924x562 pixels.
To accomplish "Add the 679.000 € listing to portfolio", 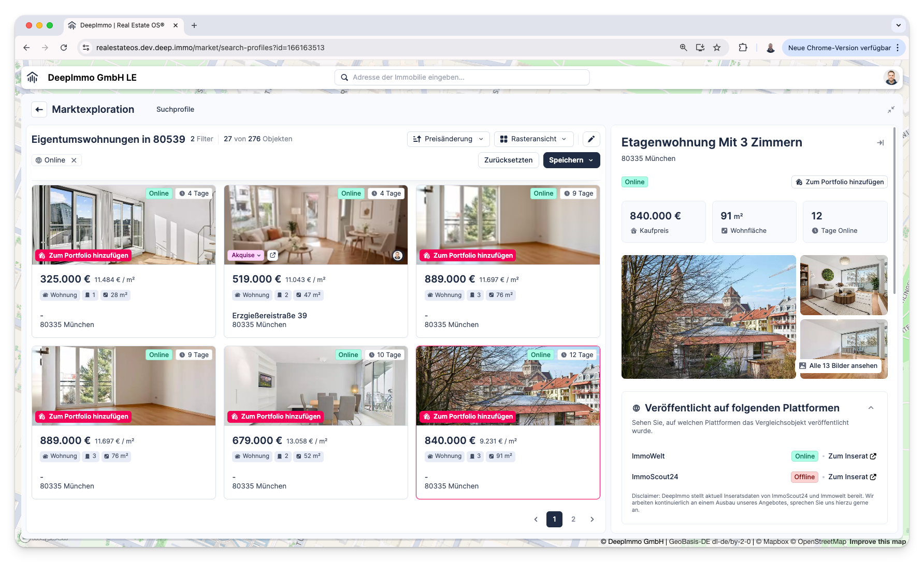I will pyautogui.click(x=276, y=417).
